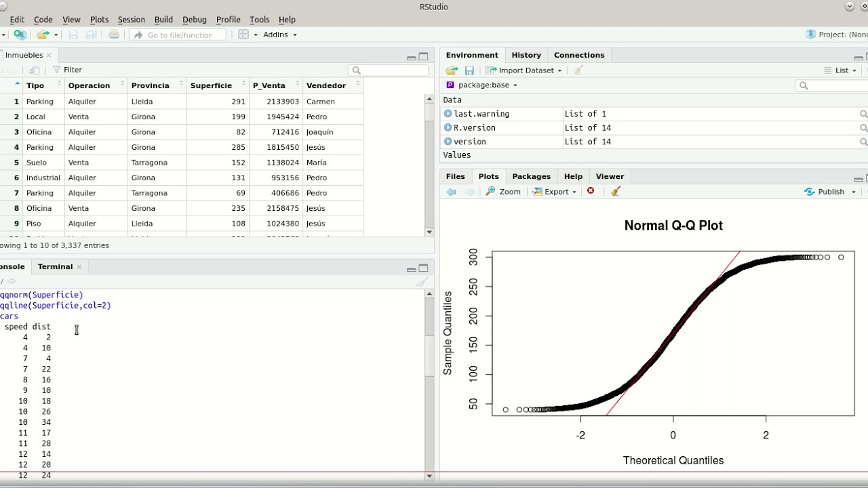Load a workspace in the Environment pane
This screenshot has width=868, height=488.
coord(452,70)
